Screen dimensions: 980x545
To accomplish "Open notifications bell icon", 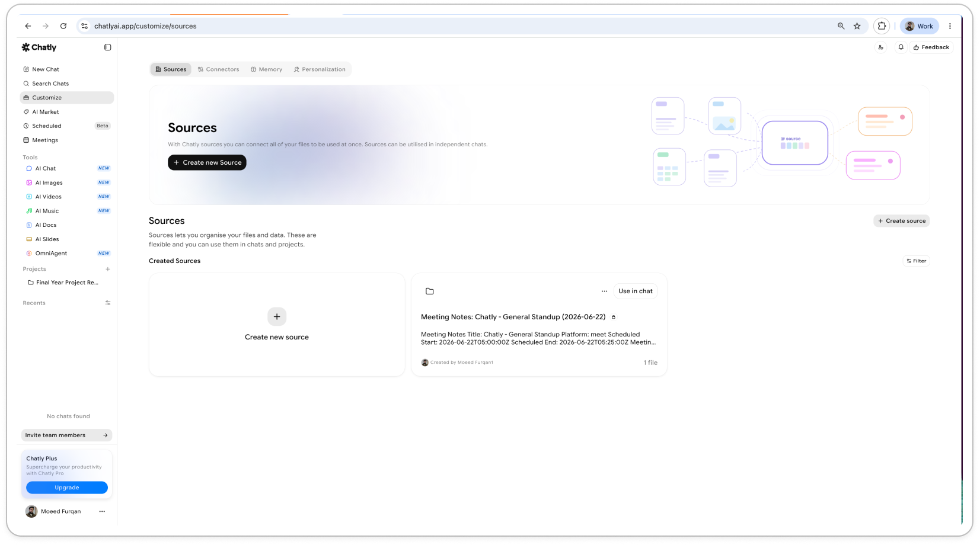I will point(901,47).
